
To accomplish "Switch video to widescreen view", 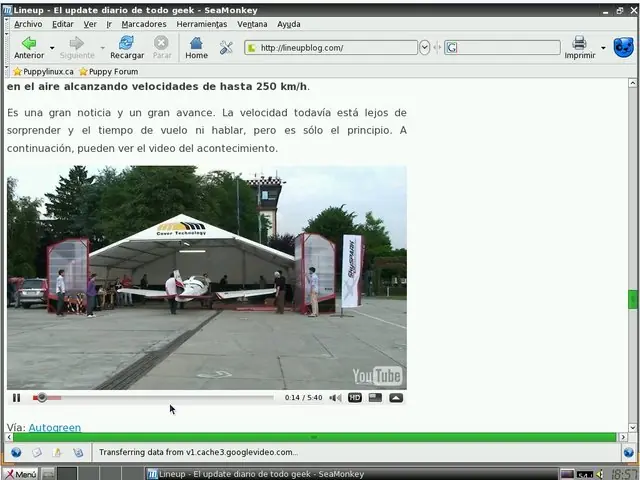I will pos(375,398).
